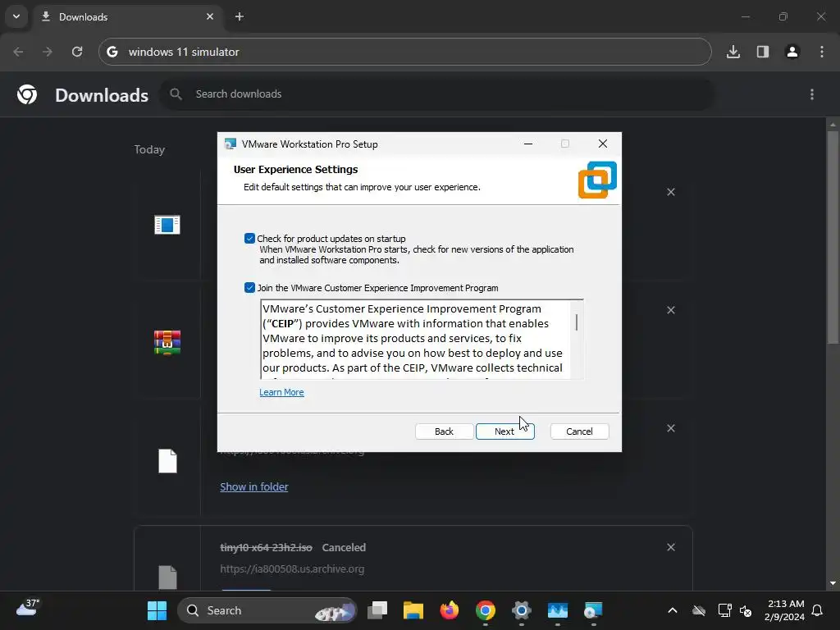Open the weather widget showing 37°

[28, 609]
